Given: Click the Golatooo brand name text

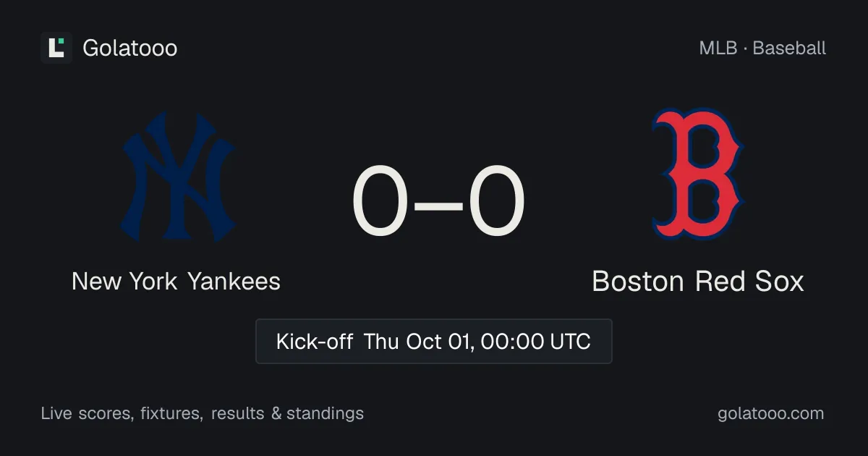Looking at the screenshot, I should [130, 48].
